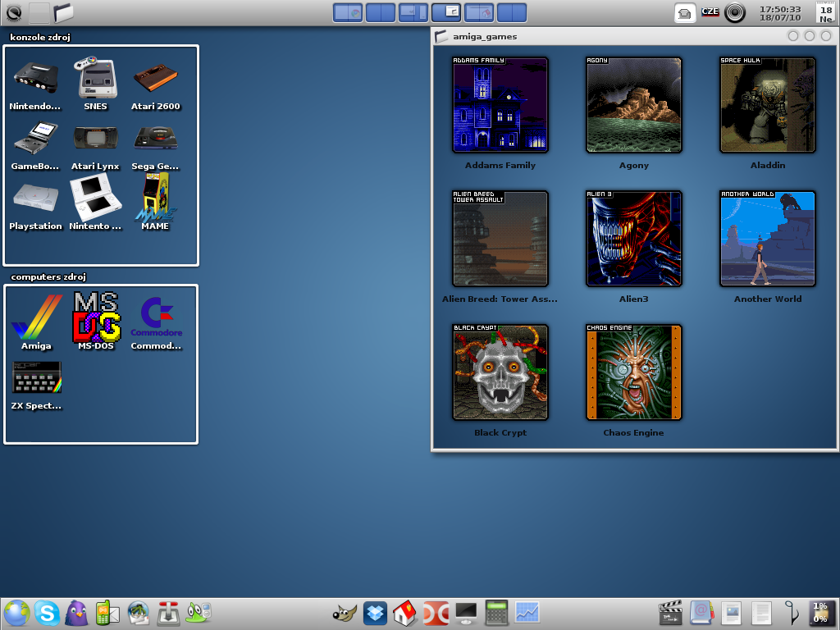
Task: Open the calendar widget showing 18 Ne
Action: [x=826, y=13]
